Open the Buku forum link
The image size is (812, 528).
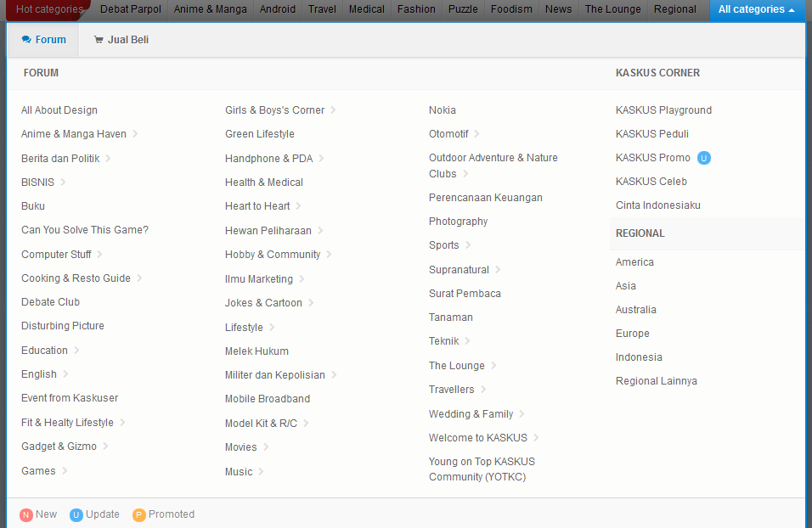coord(33,206)
